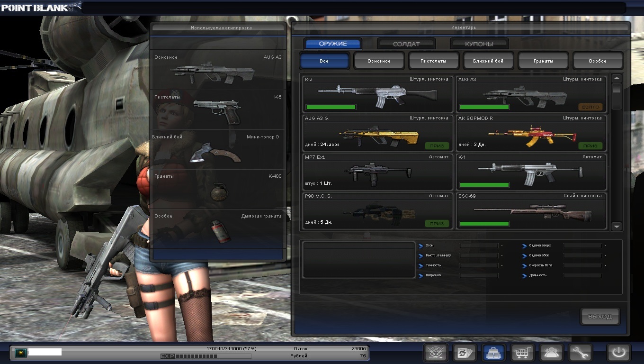The height and width of the screenshot is (364, 644).
Task: Click the Point Blank logo
Action: (x=41, y=7)
